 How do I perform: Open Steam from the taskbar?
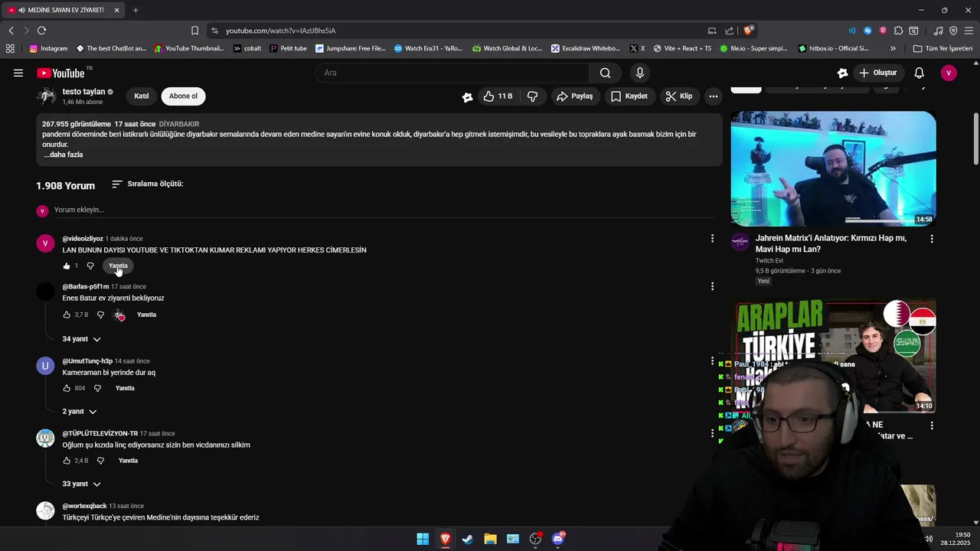[467, 539]
